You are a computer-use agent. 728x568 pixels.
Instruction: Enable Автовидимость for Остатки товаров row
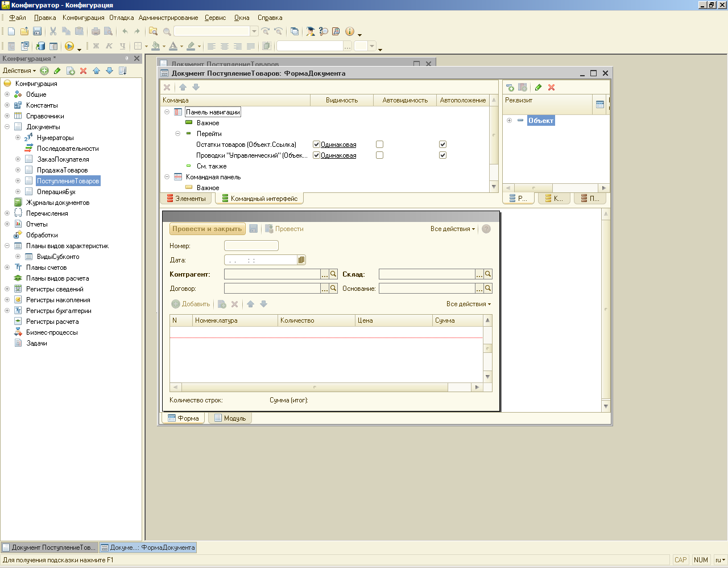379,145
